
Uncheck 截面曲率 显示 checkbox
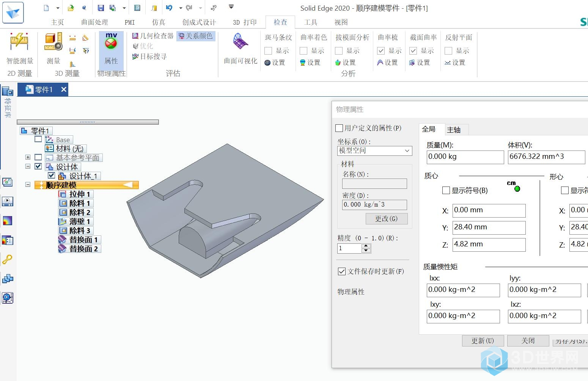[413, 51]
